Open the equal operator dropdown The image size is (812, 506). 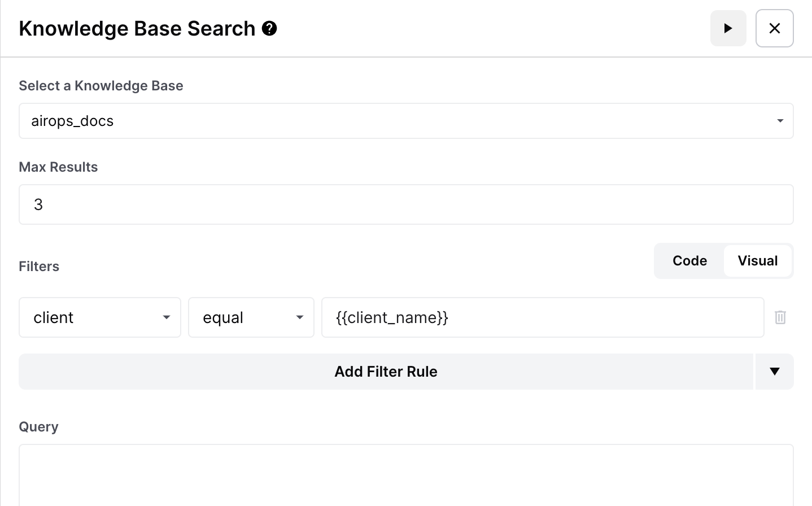coord(251,317)
